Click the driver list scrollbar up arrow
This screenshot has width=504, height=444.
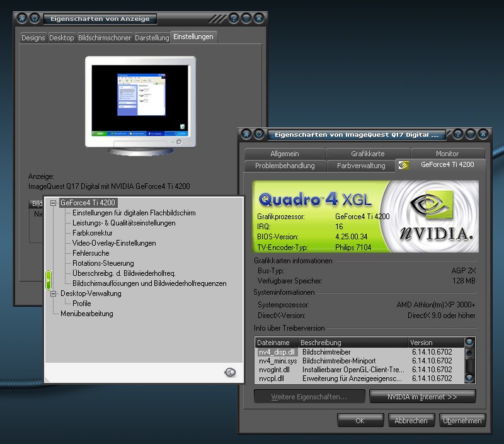[469, 342]
